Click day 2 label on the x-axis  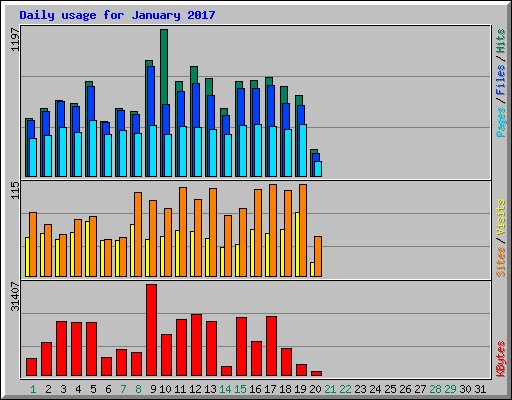pos(48,389)
